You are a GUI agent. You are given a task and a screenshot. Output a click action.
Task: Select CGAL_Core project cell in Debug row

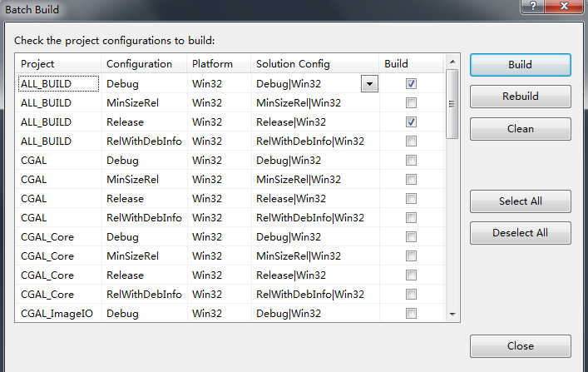click(x=58, y=237)
